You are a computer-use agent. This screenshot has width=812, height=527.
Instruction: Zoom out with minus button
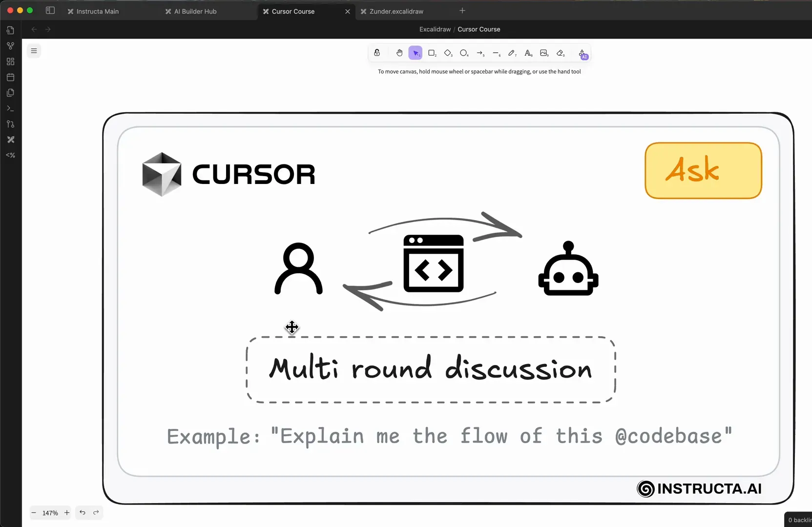point(34,512)
